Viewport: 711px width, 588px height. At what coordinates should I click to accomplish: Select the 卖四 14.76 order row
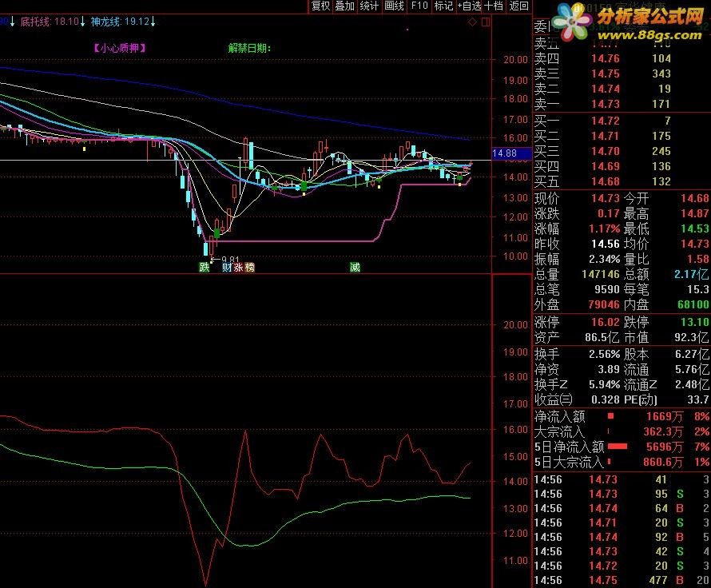[622, 58]
